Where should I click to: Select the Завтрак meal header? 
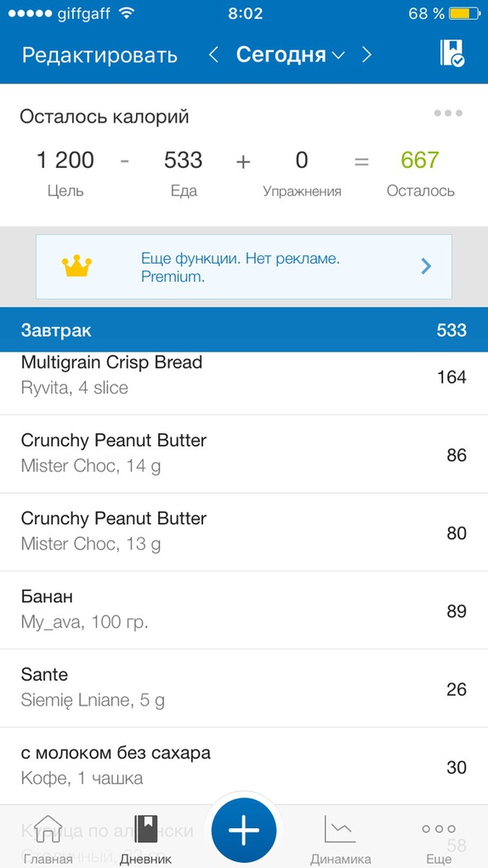244,330
